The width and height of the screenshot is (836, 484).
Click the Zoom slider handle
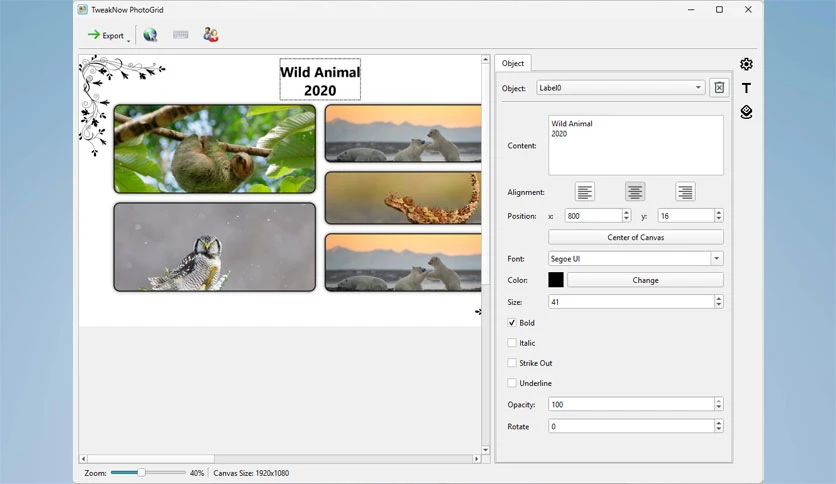(x=141, y=472)
